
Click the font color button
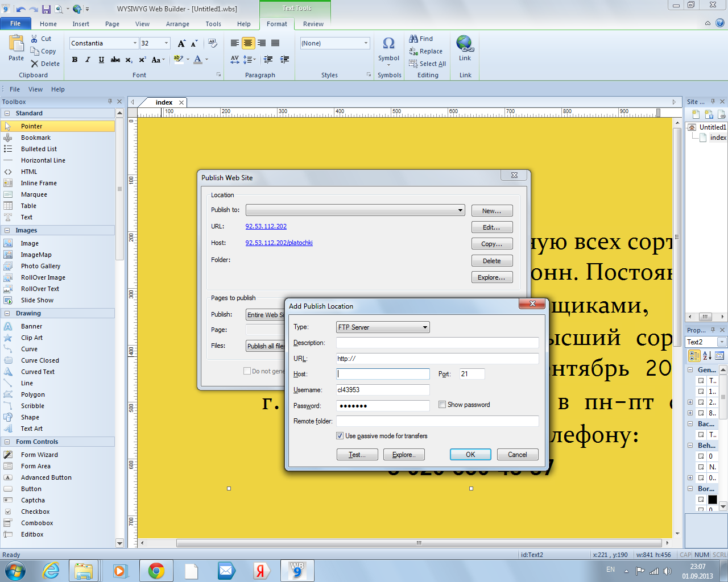[197, 60]
